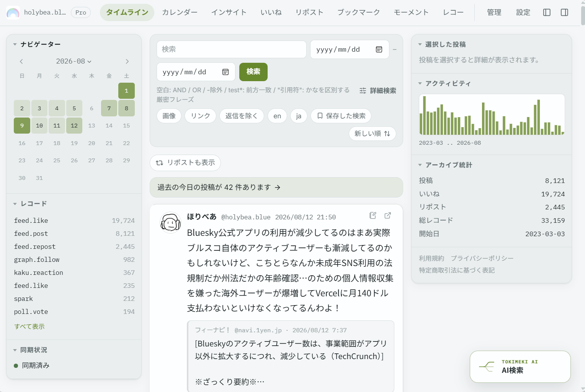Image resolution: width=585 pixels, height=392 pixels.
Task: Switch to the カレンダー tab
Action: pyautogui.click(x=180, y=12)
